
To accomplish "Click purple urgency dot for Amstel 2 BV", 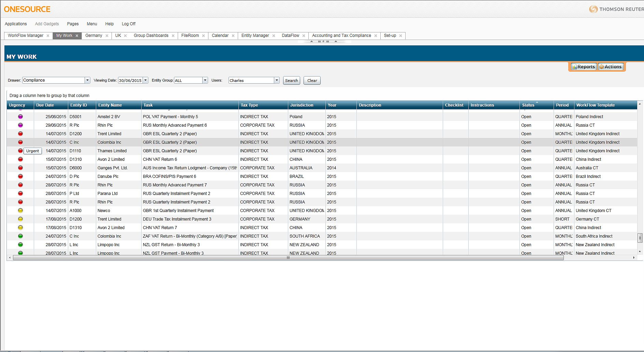I will pos(20,117).
